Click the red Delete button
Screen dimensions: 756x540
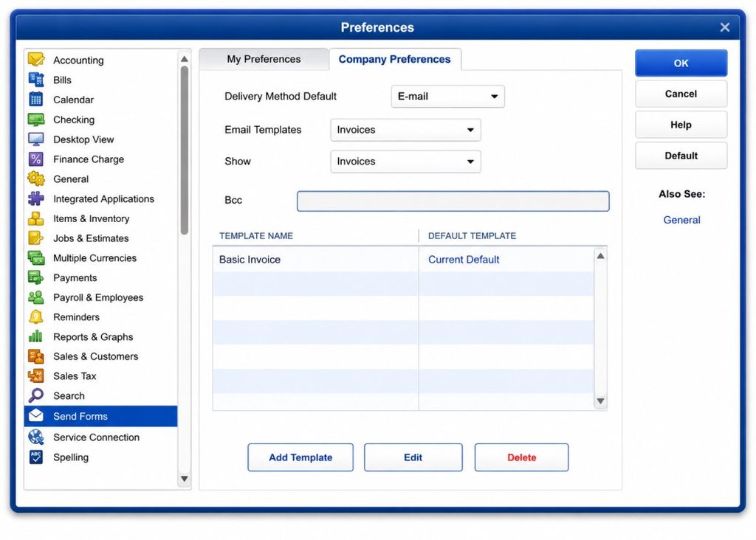pos(522,457)
